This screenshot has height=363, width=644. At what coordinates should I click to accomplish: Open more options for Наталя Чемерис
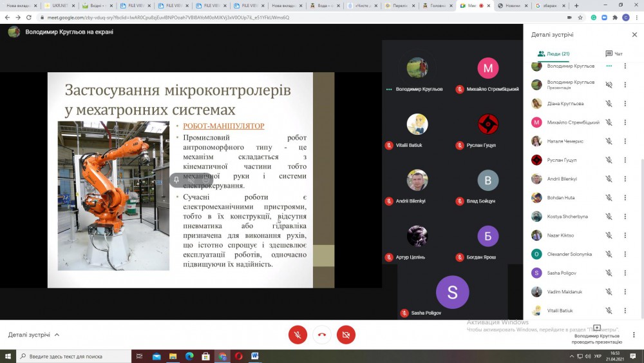pyautogui.click(x=625, y=141)
